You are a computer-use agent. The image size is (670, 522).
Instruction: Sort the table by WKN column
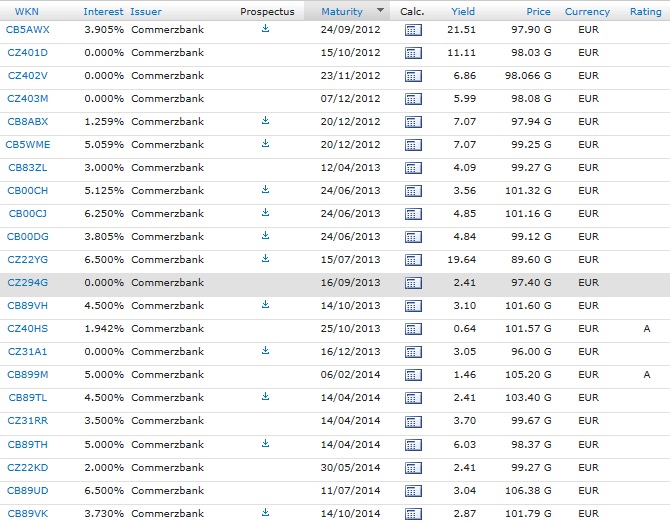pyautogui.click(x=26, y=12)
